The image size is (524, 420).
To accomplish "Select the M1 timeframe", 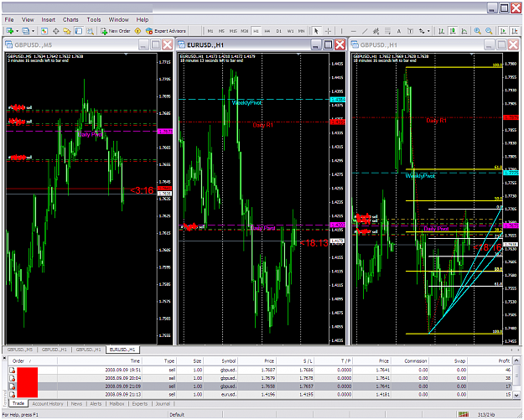I will coord(210,31).
